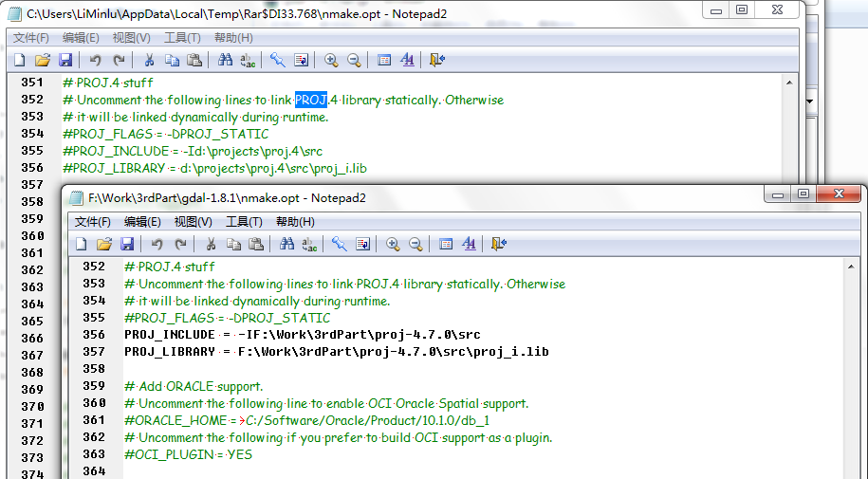Click Replace icon in Temp nmake.opt window
868x479 pixels.
248,60
